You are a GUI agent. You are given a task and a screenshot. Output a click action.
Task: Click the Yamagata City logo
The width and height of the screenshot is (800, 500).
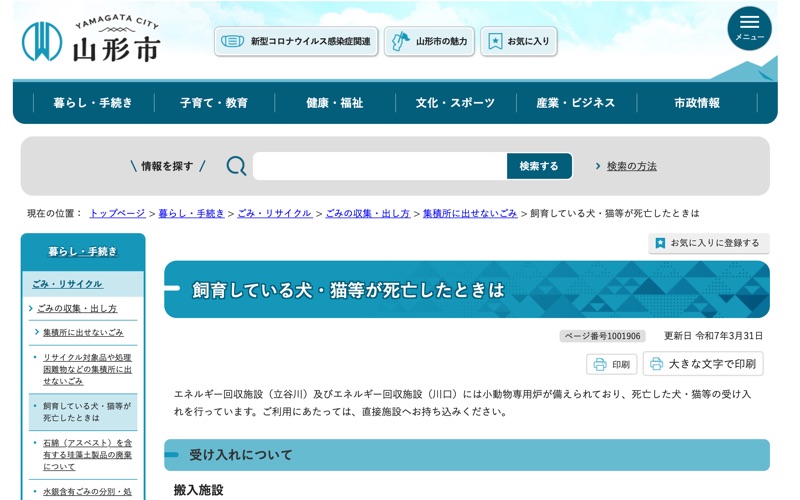pos(91,39)
